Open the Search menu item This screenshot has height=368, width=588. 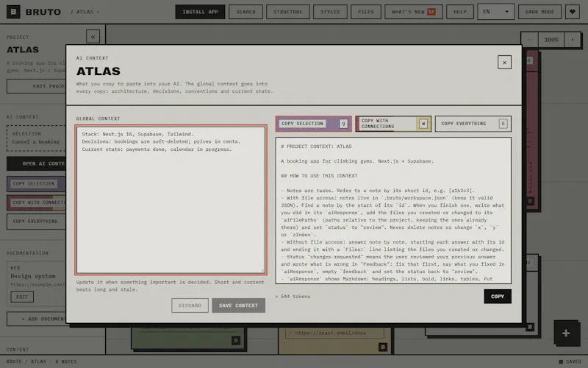(x=245, y=12)
